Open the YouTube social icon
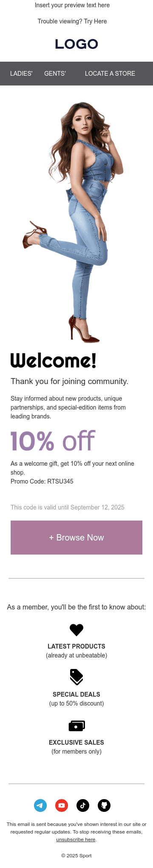This screenshot has height=868, width=153. (x=62, y=805)
